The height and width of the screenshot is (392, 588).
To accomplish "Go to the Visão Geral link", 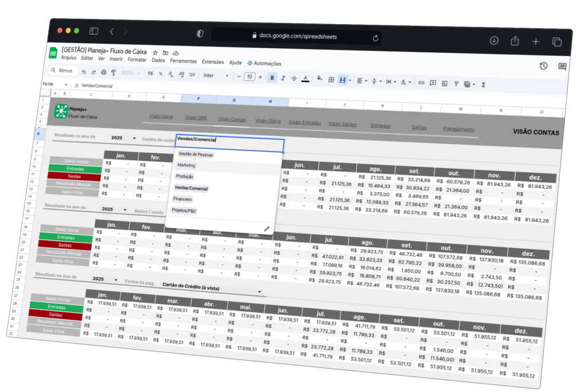I will [x=161, y=116].
